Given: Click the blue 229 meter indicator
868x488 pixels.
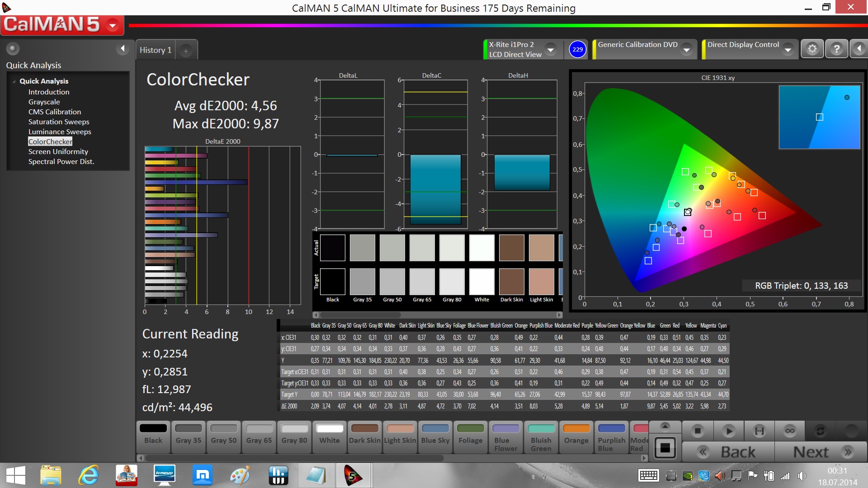Looking at the screenshot, I should [577, 49].
